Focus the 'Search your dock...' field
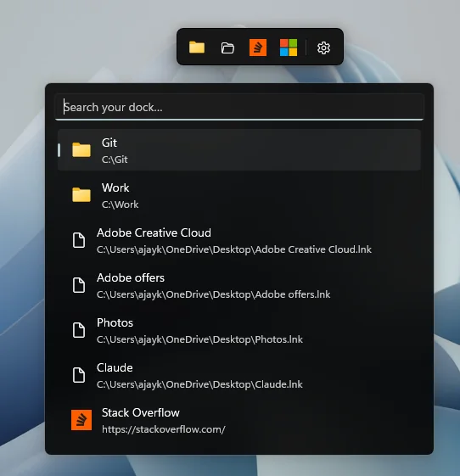The height and width of the screenshot is (476, 460). [x=239, y=107]
